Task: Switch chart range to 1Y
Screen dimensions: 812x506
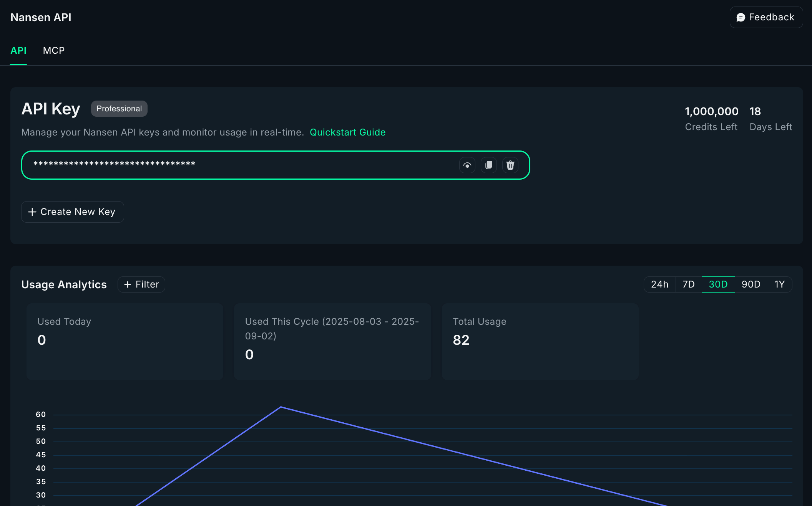Action: point(779,284)
